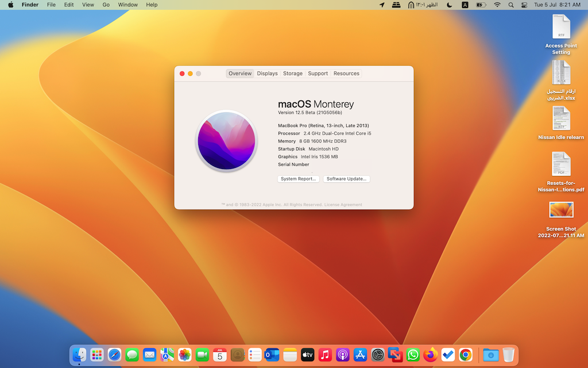Open System Preferences from the dock
The image size is (588, 368).
pos(377,355)
